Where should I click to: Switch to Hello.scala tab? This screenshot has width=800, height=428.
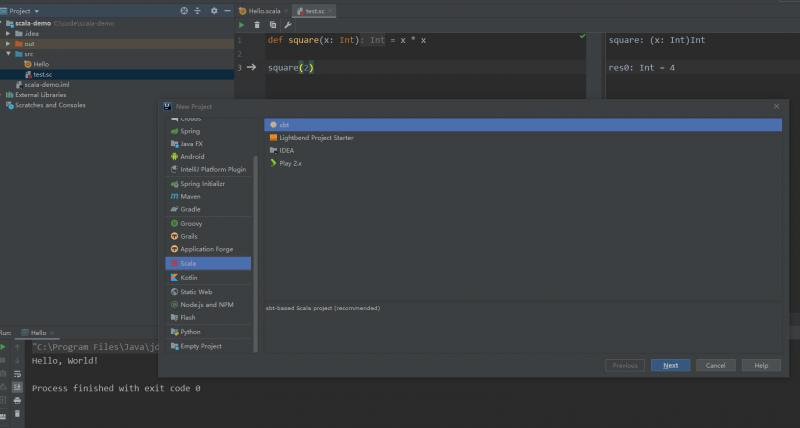[260, 11]
